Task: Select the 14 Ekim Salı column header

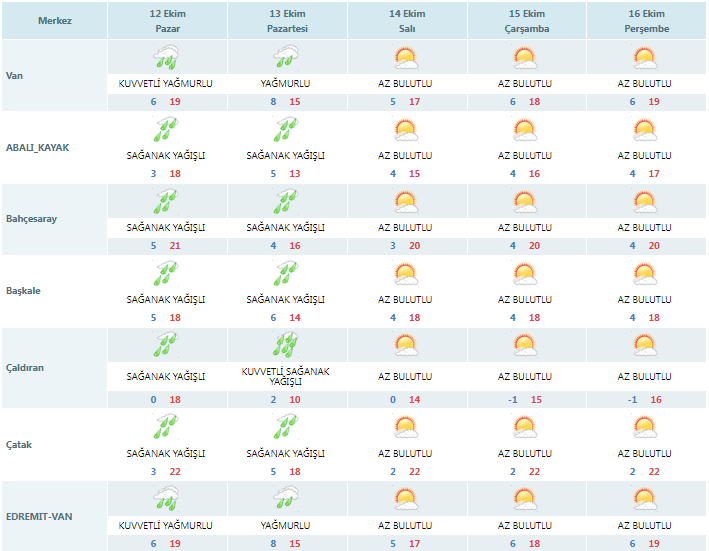Action: [405, 20]
